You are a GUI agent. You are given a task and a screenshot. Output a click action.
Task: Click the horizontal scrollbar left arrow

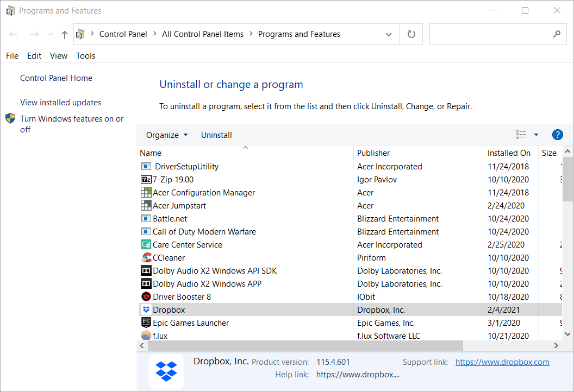(142, 345)
